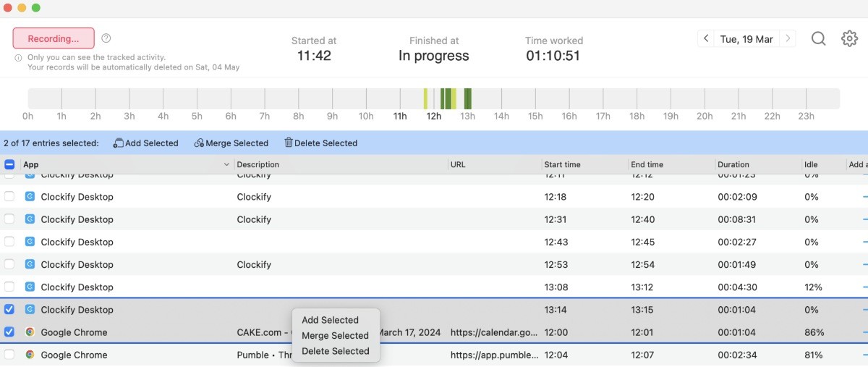
Task: Click the Merge Selected icon in the blue bar
Action: (x=199, y=143)
